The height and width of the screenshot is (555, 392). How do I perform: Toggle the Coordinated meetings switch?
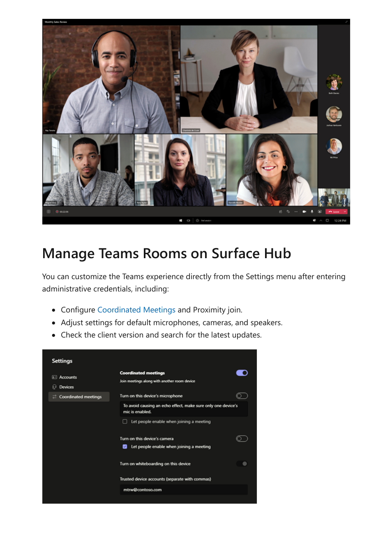[242, 373]
